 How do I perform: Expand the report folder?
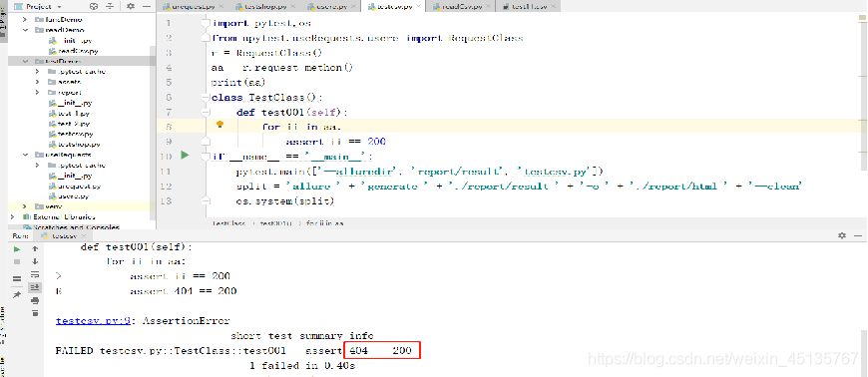pyautogui.click(x=37, y=93)
